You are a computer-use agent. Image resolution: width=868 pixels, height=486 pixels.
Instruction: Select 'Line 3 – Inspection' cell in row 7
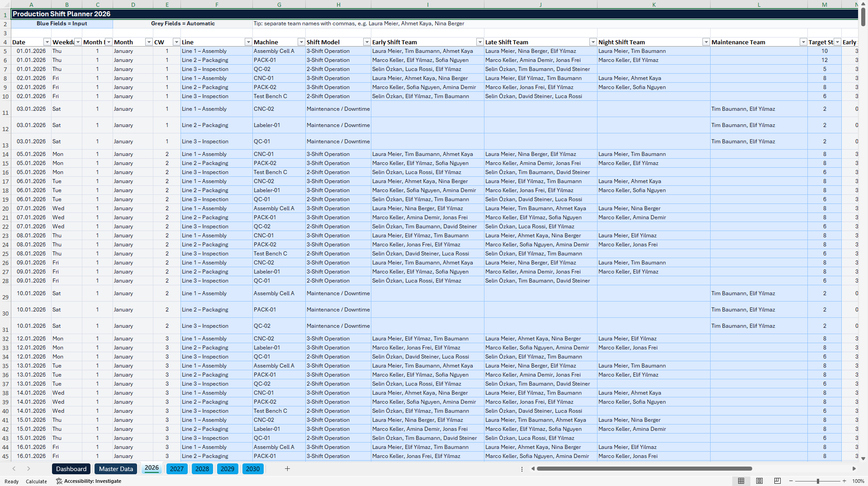(x=217, y=69)
